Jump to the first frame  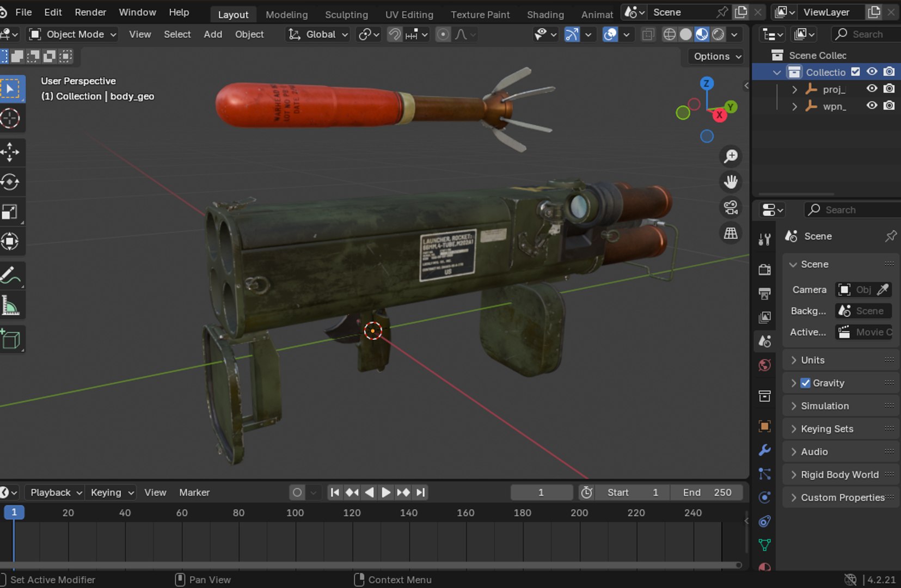click(335, 492)
